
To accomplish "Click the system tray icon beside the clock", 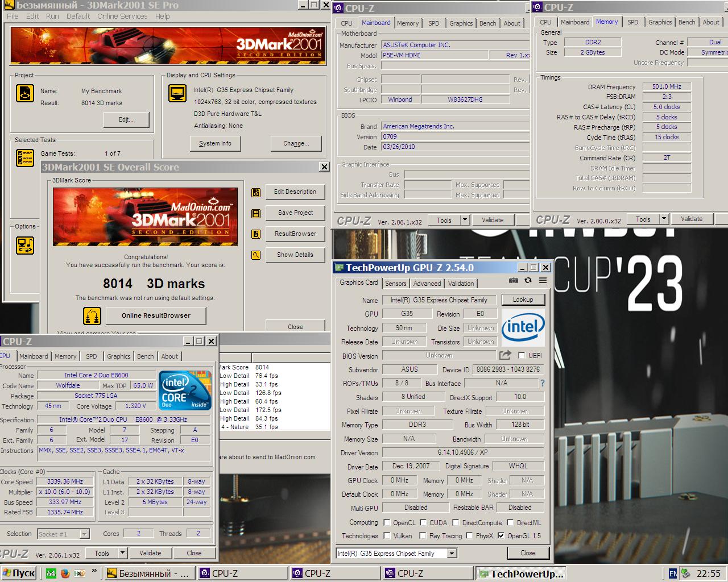I will pos(685,573).
